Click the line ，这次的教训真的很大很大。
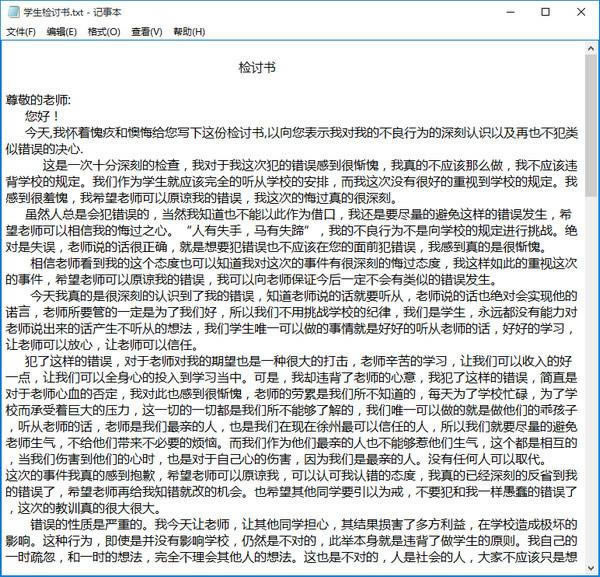The image size is (600, 577). [84, 508]
